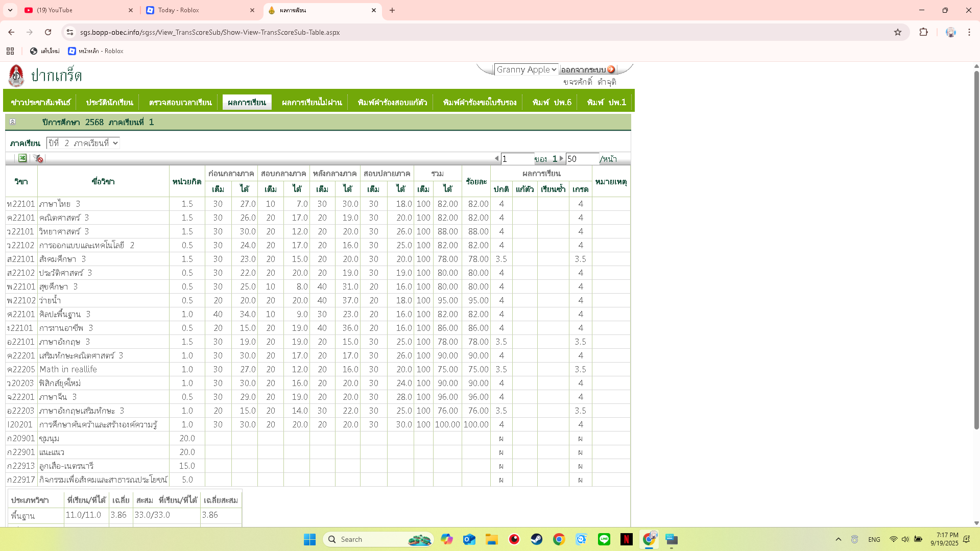Open the ผลการเรียนไม่ผ่าน menu tab
This screenshot has height=551, width=980.
[312, 103]
